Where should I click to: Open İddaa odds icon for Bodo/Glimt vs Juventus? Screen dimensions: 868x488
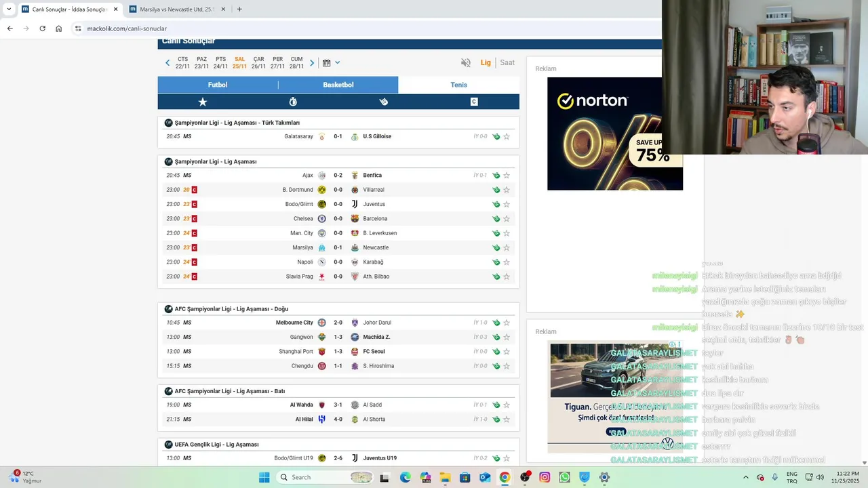pyautogui.click(x=496, y=204)
